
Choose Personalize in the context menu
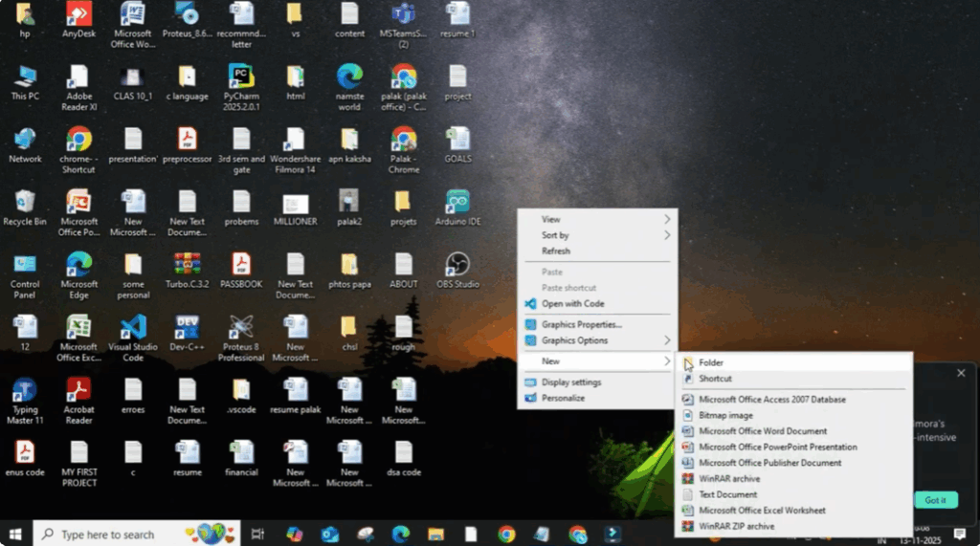pyautogui.click(x=597, y=398)
